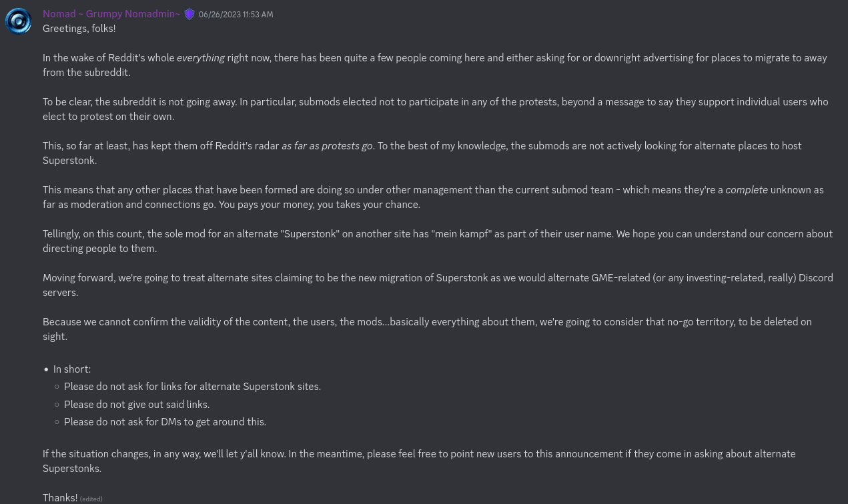Click the italic word "everything"
Viewport: 848px width, 504px height.
pyautogui.click(x=201, y=58)
